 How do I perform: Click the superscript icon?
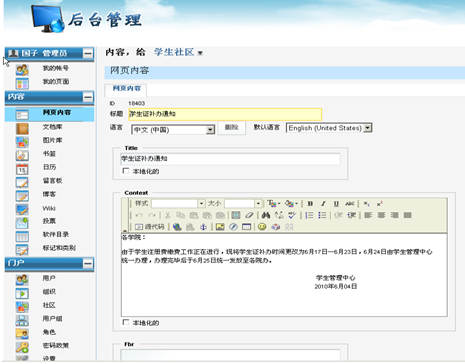379,204
